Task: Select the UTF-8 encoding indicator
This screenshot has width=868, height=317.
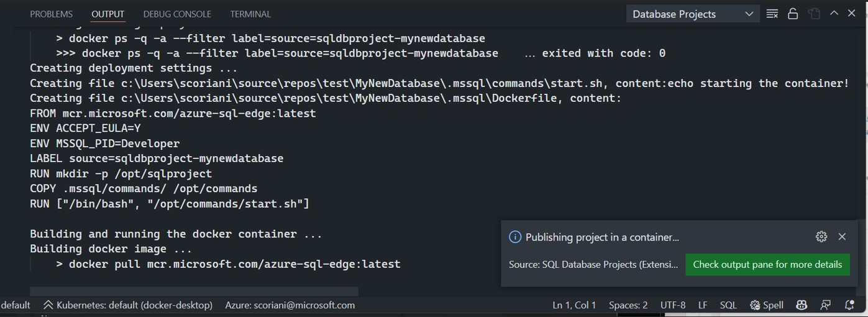Action: pyautogui.click(x=673, y=305)
